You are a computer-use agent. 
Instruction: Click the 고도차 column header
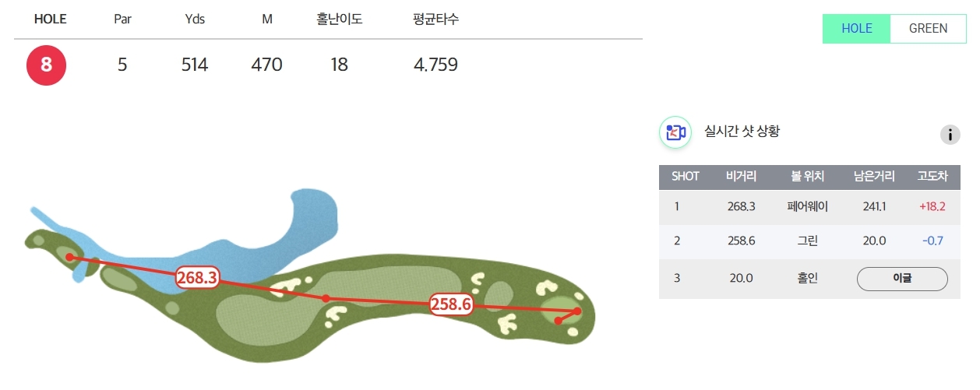point(932,177)
